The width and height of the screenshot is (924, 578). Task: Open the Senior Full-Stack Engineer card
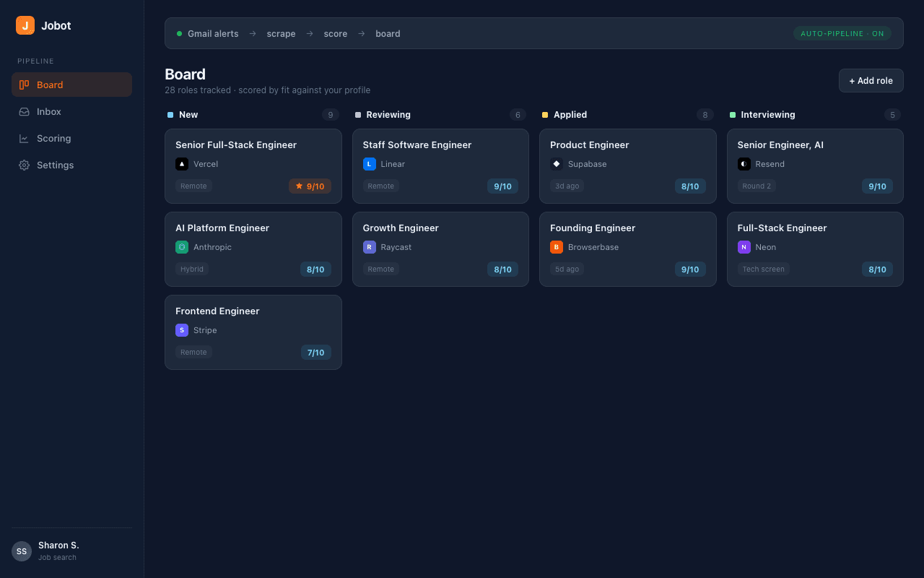(253, 166)
